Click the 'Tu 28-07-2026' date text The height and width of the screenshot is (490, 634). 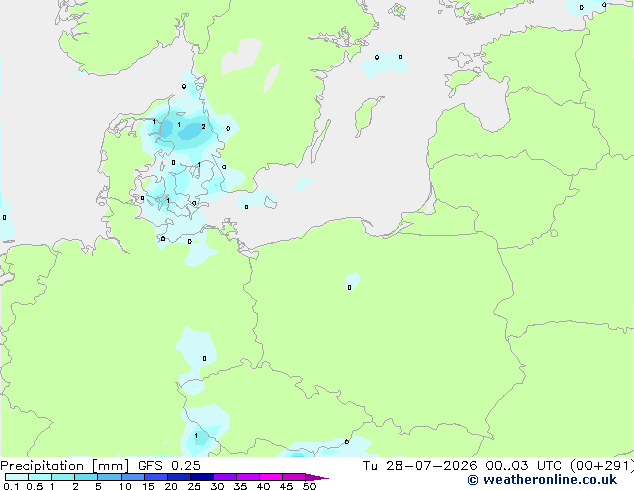(420, 465)
